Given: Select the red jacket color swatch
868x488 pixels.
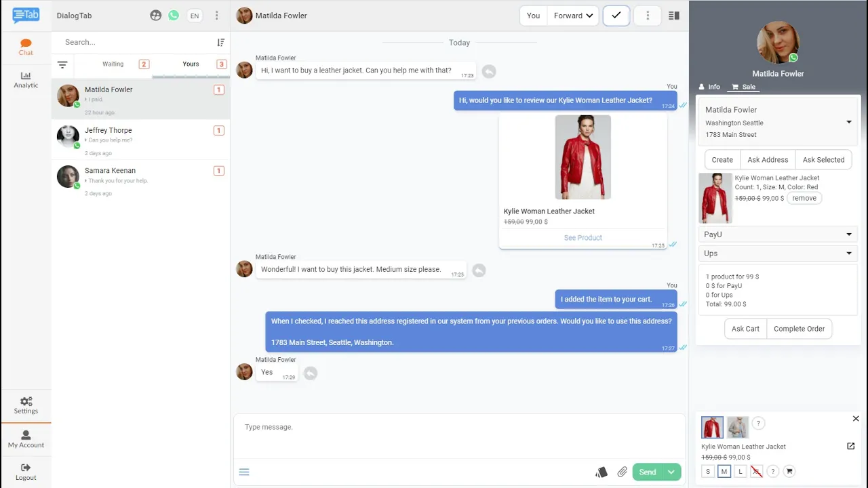Looking at the screenshot, I should [712, 428].
